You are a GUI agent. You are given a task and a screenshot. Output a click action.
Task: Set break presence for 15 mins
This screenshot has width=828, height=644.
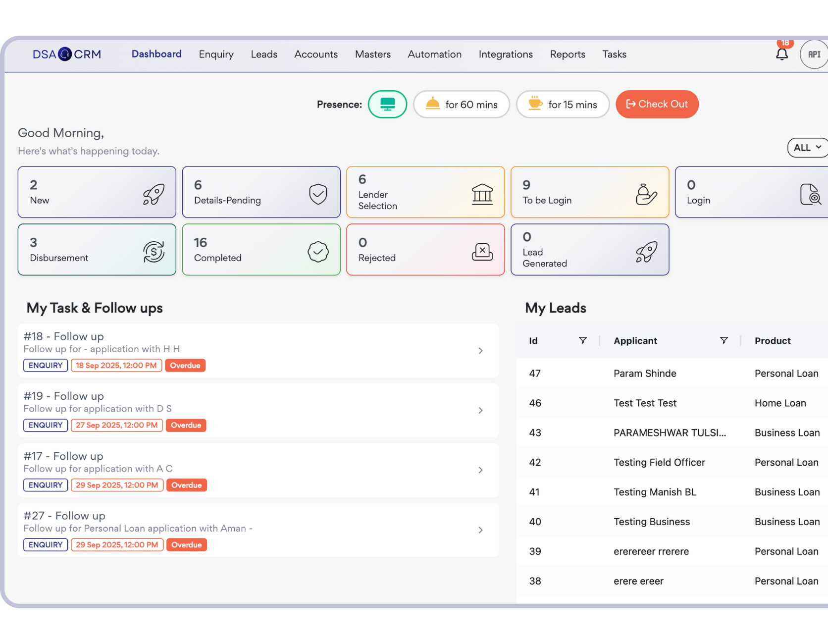coord(563,104)
